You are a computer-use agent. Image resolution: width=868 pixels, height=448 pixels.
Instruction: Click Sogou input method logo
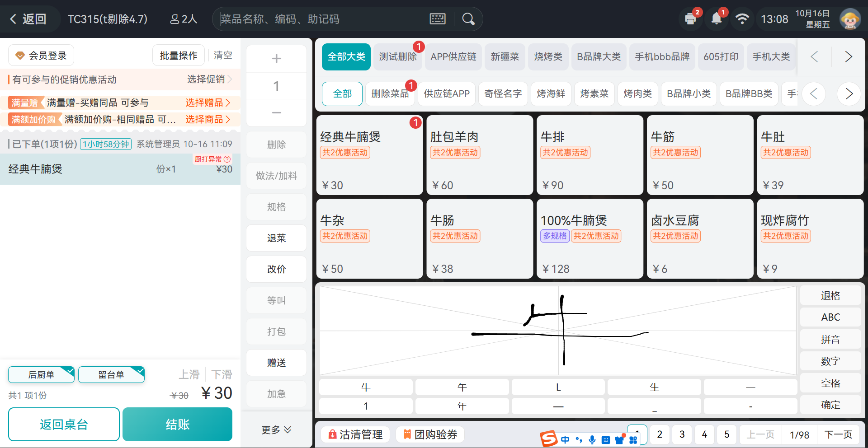point(548,439)
